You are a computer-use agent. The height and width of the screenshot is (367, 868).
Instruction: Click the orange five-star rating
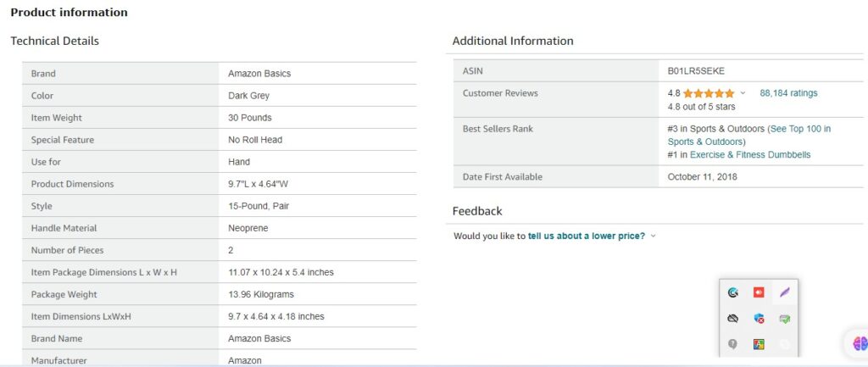(x=709, y=93)
